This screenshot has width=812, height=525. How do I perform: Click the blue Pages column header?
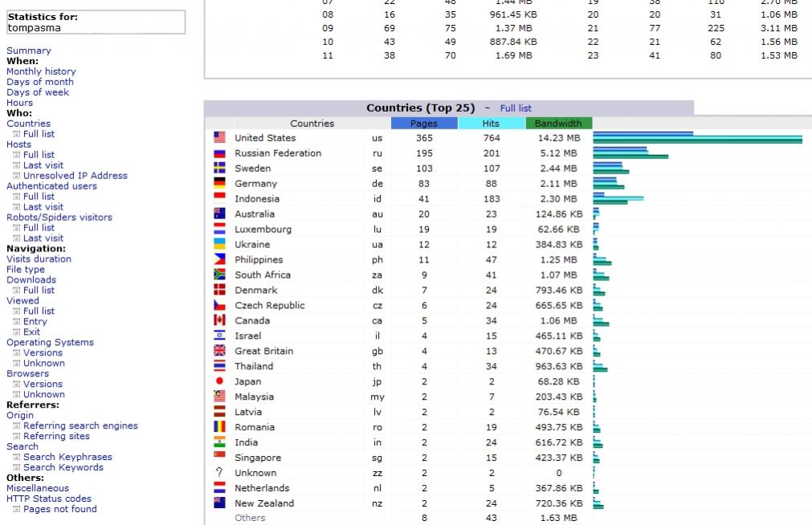click(x=424, y=124)
